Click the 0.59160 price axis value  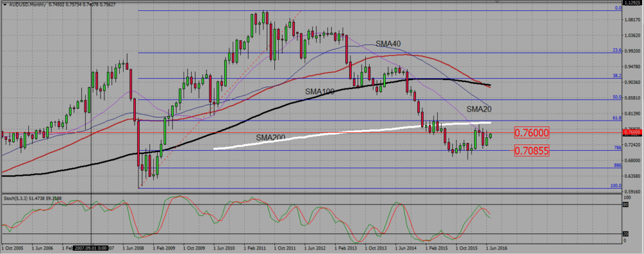click(x=632, y=191)
